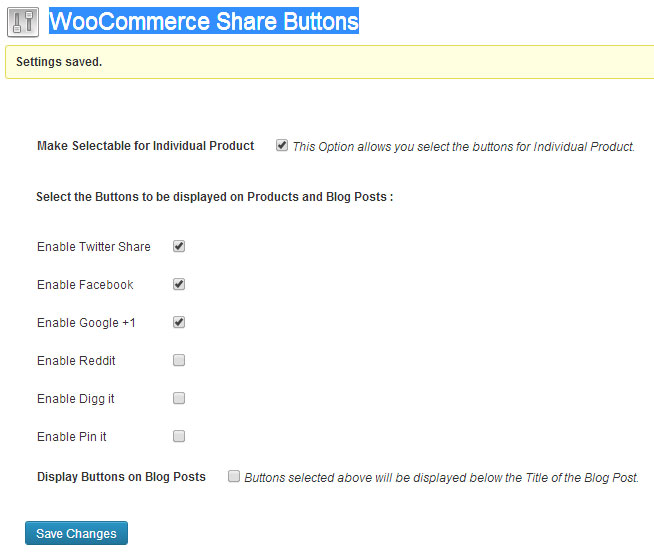Turn off Enable Google +1 checkbox

179,322
